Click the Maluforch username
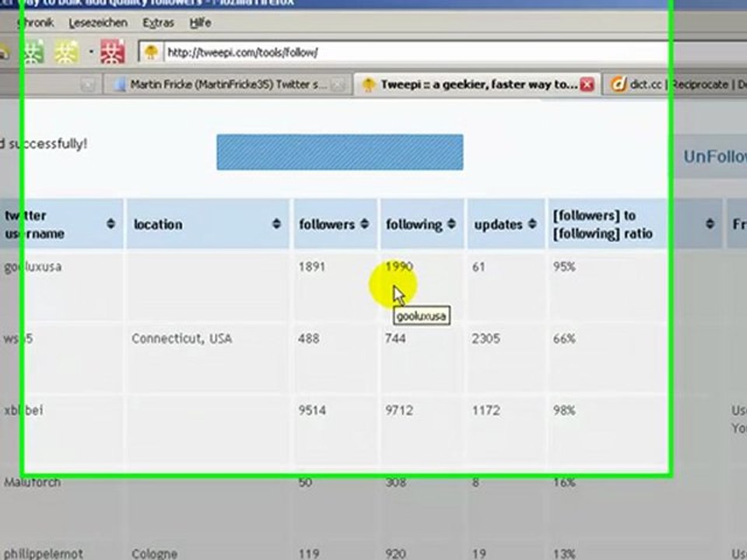This screenshot has width=747, height=560. click(x=33, y=482)
